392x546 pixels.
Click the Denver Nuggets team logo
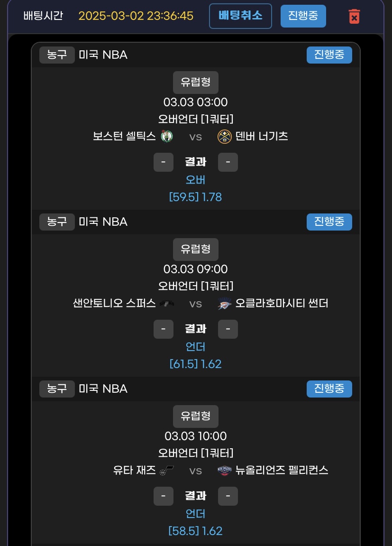coord(224,137)
